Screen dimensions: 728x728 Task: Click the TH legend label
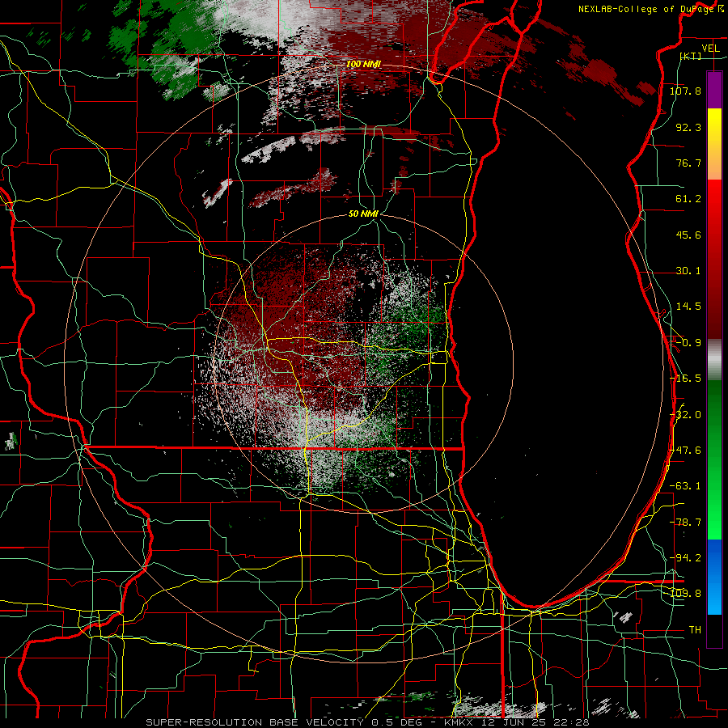click(x=695, y=630)
